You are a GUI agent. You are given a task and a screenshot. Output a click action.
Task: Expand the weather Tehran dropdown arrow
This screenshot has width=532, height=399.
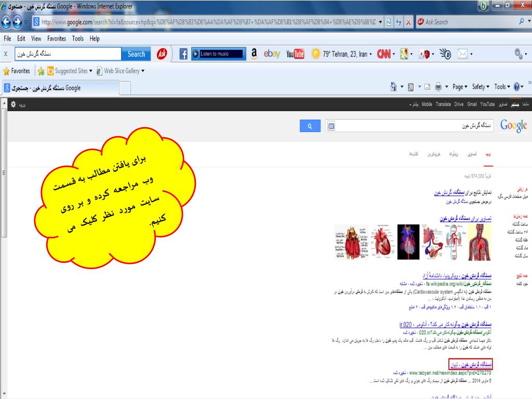[370, 54]
